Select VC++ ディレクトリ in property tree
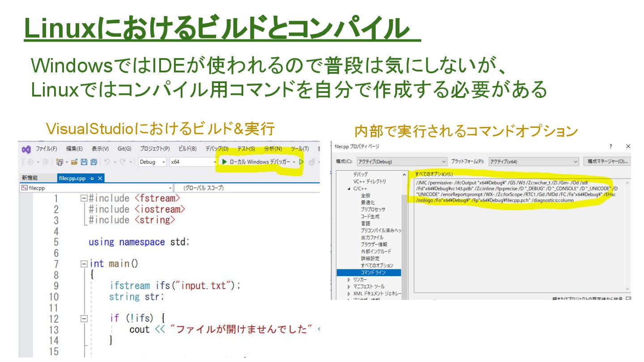Image resolution: width=644 pixels, height=362 pixels. pyautogui.click(x=369, y=181)
